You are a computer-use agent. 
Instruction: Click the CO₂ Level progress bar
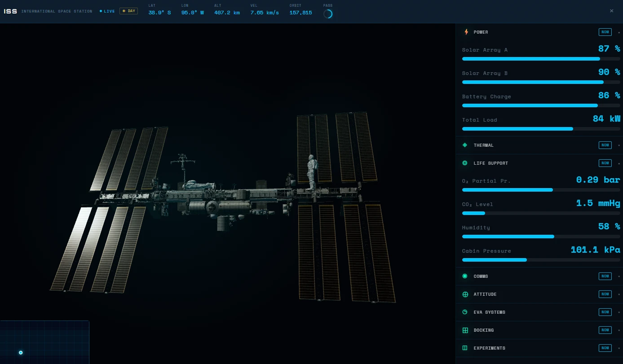click(541, 213)
